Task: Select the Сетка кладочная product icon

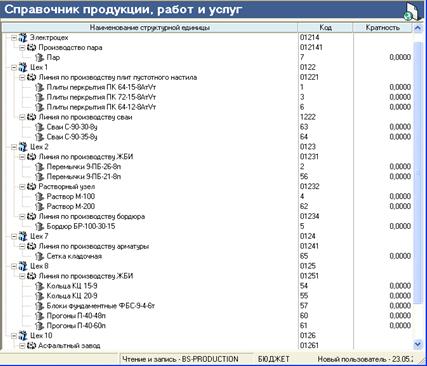Action: tap(39, 256)
